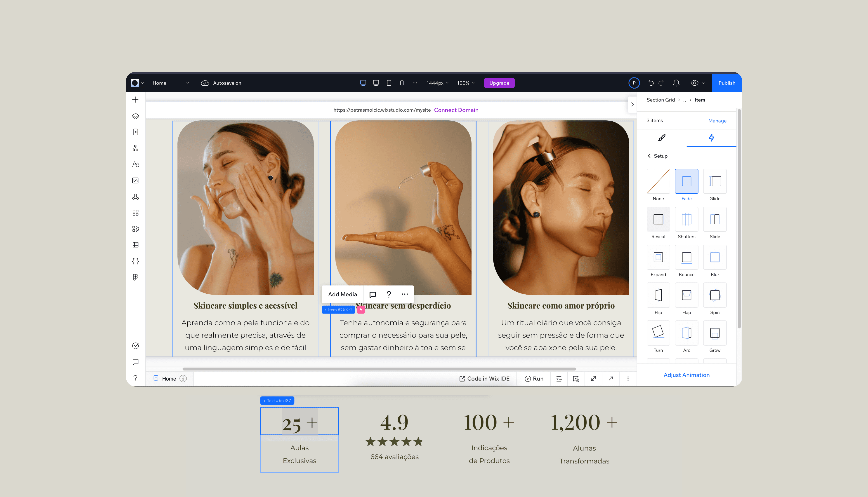
Task: Click the breadcrumb ellipsis in inspector
Action: [x=685, y=100]
